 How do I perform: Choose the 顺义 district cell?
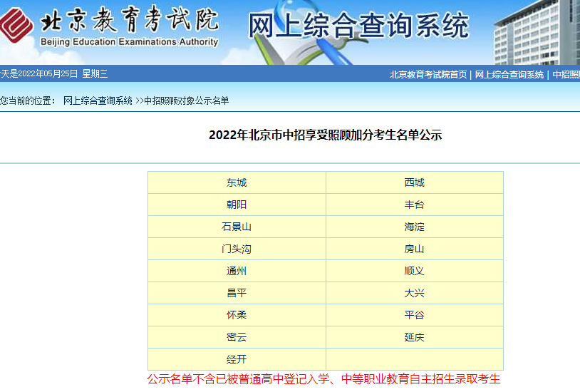pyautogui.click(x=414, y=271)
